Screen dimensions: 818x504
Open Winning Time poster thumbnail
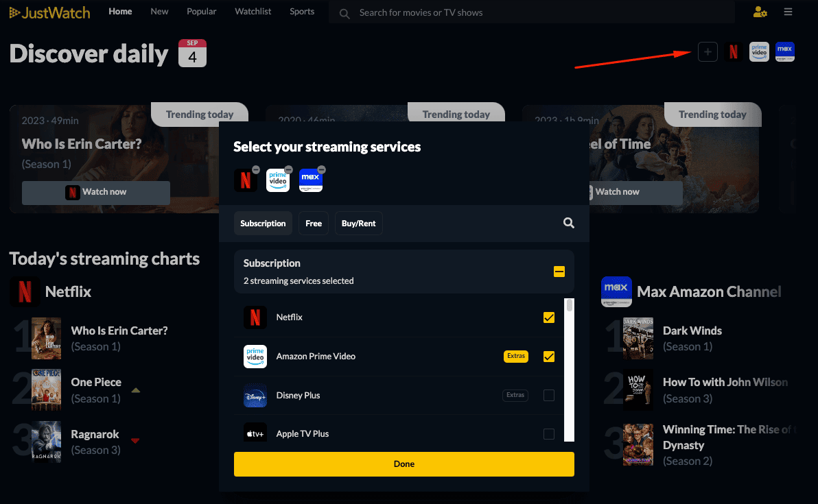pos(638,444)
